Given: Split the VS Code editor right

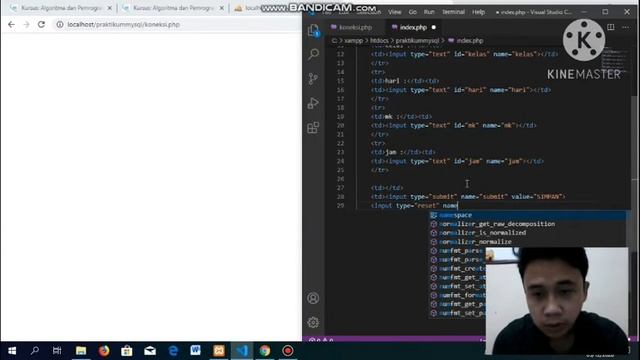Looking at the screenshot, I should 611,27.
